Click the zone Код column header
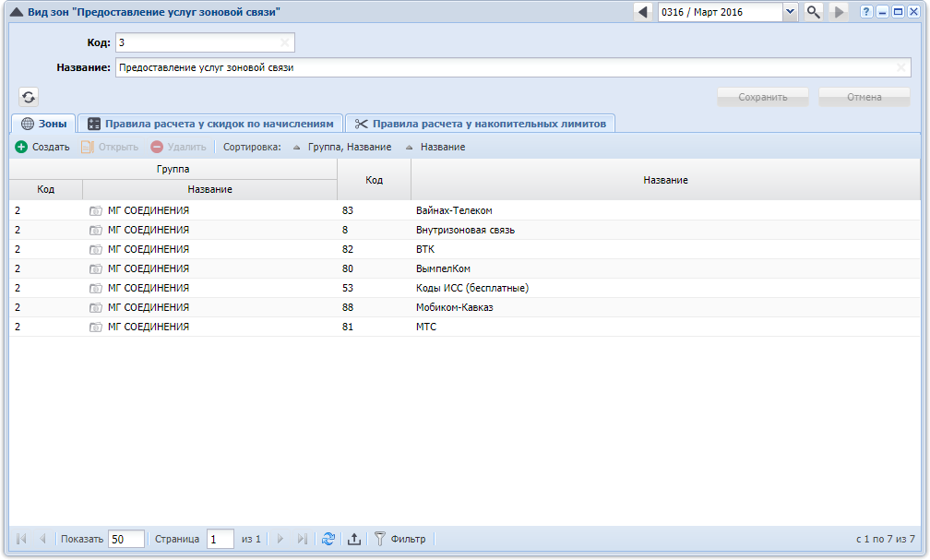Image resolution: width=930 pixels, height=560 pixels. (375, 180)
